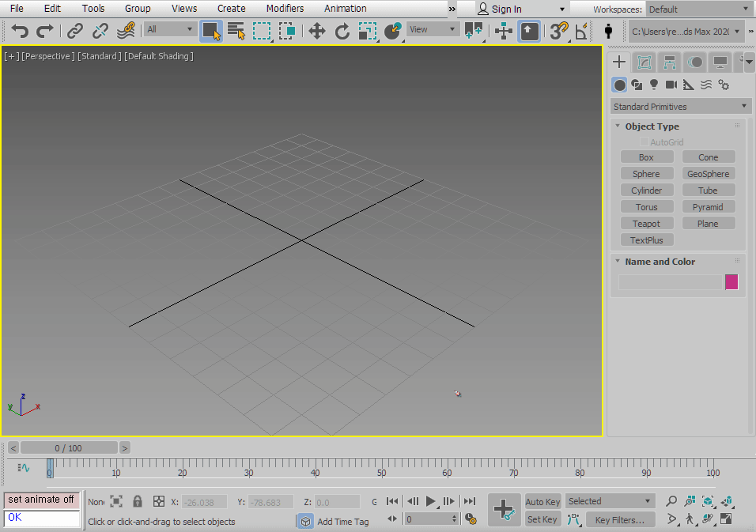Image resolution: width=756 pixels, height=532 pixels.
Task: Open the Views menu
Action: [184, 9]
